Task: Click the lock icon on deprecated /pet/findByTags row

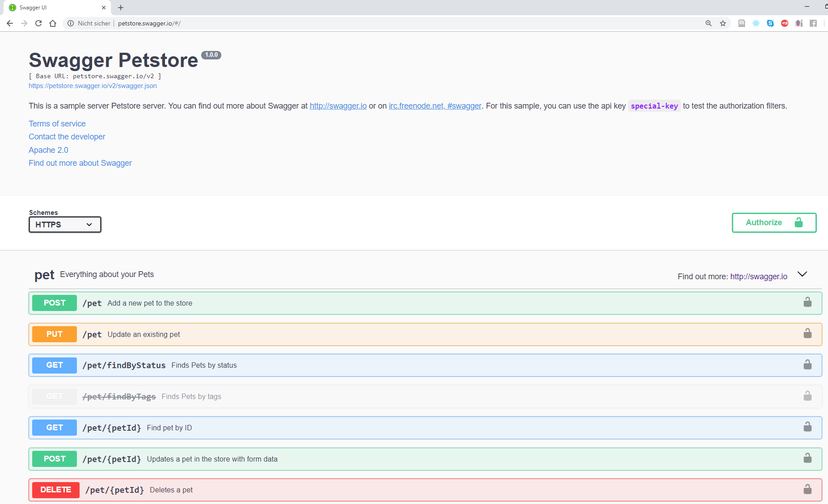Action: click(807, 396)
